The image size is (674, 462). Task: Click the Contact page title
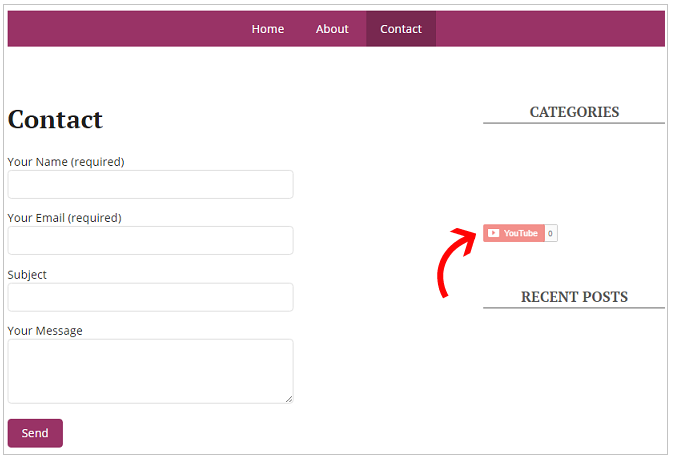point(55,120)
